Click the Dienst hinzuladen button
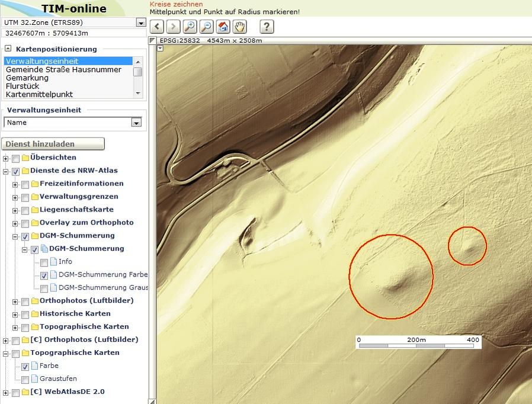 (53, 144)
